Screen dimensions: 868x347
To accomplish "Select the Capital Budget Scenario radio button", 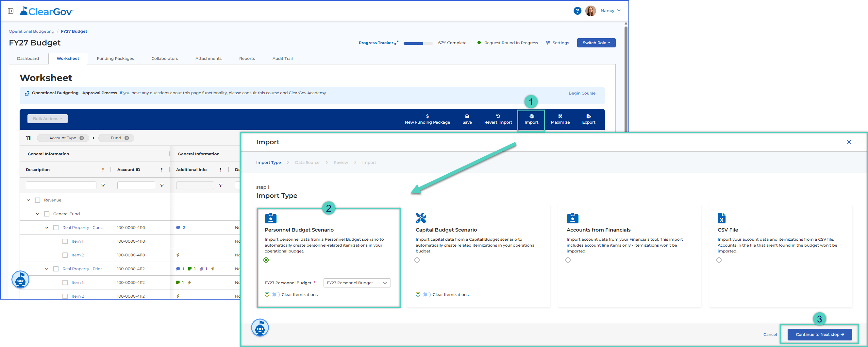I will [417, 260].
